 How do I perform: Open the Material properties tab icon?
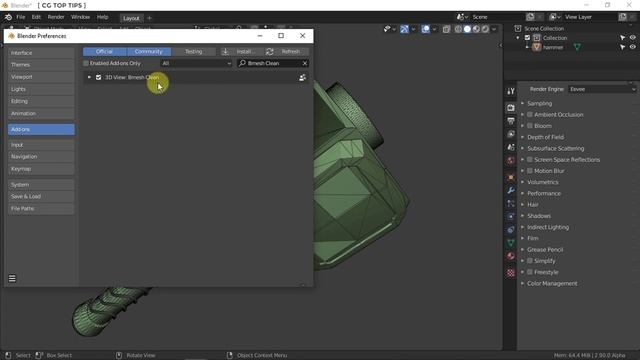[511, 256]
